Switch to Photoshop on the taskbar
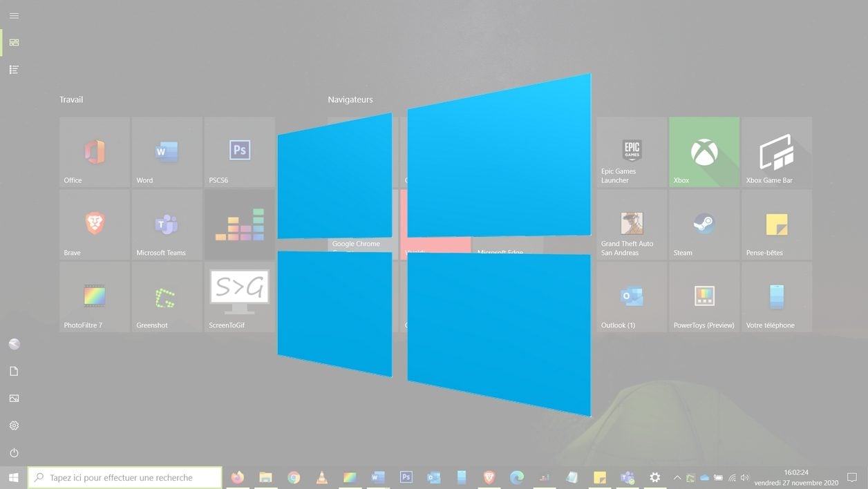 click(x=406, y=477)
